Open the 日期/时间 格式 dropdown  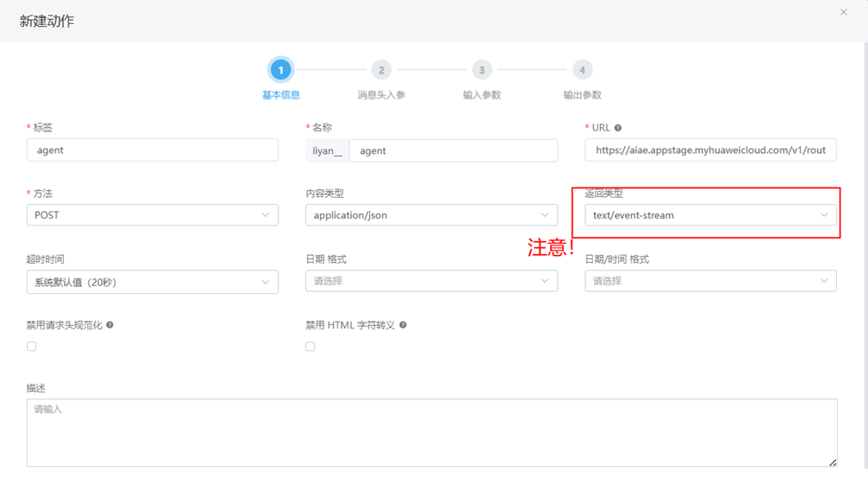[x=710, y=281]
